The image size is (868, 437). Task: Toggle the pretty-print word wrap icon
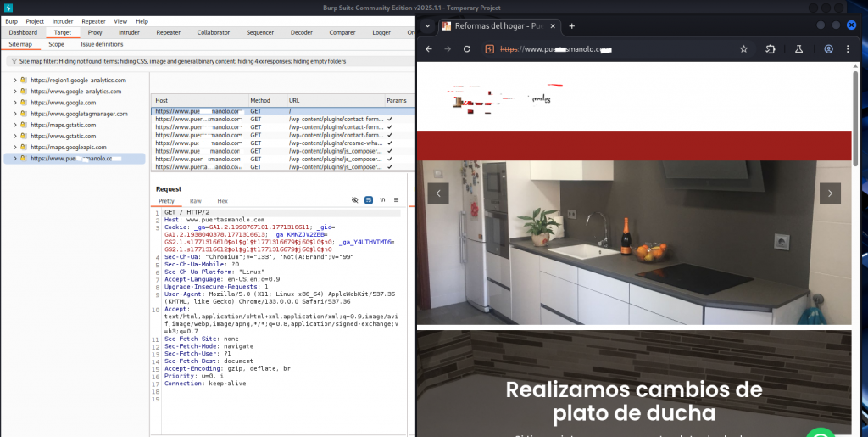(369, 200)
